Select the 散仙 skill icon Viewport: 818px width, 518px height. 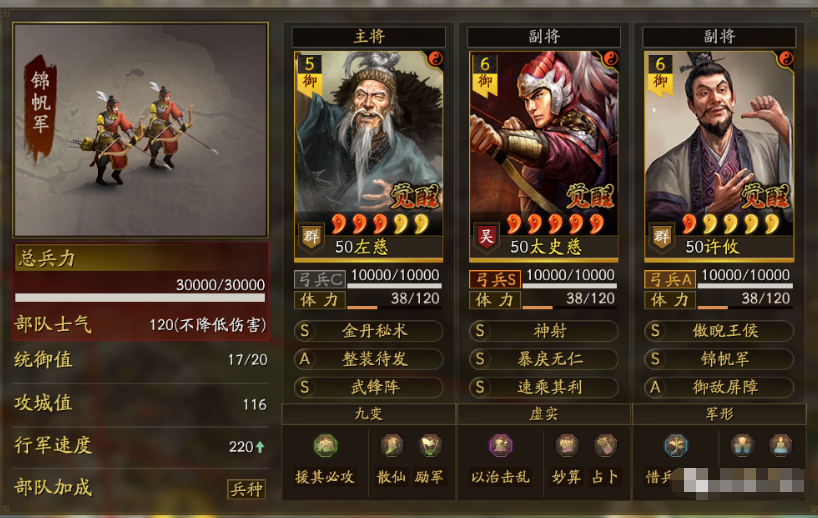pos(391,446)
